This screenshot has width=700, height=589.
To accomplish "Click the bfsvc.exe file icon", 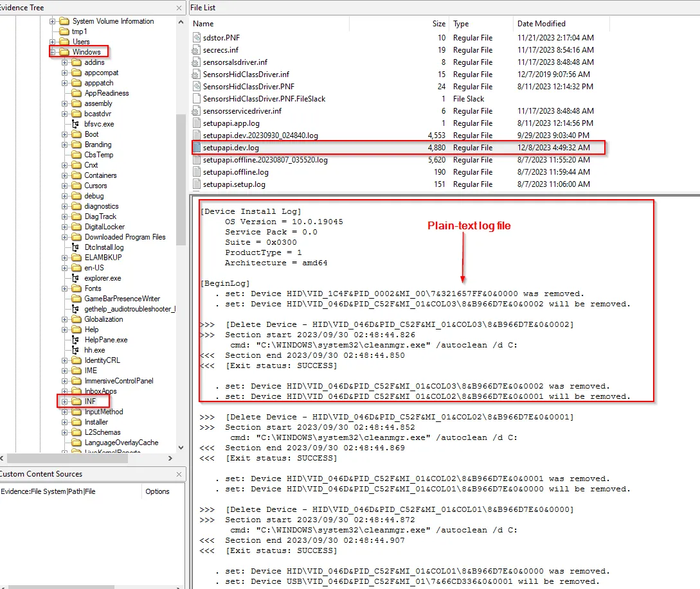I will 76,124.
